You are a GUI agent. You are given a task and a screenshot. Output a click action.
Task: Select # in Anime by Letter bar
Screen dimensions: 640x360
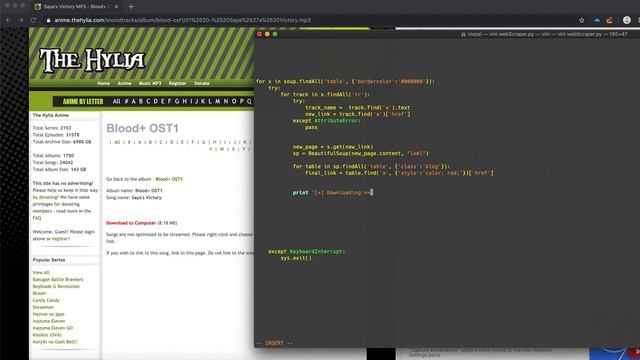[x=127, y=101]
